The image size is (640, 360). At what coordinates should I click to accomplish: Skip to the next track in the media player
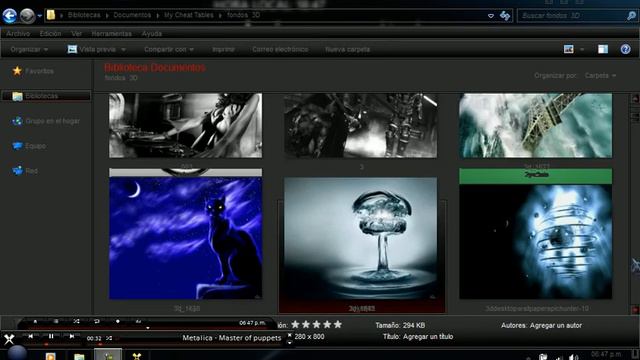(x=71, y=336)
